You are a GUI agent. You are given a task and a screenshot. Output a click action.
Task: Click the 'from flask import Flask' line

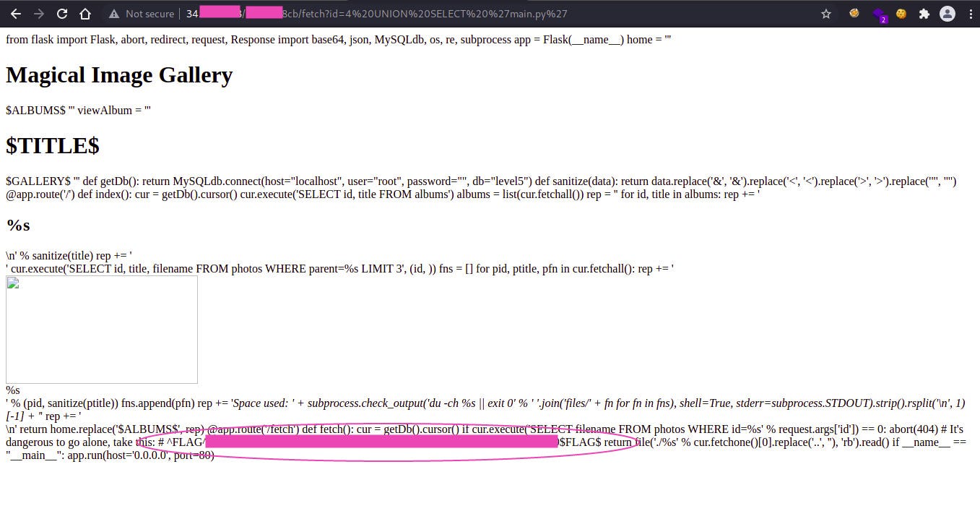point(338,40)
